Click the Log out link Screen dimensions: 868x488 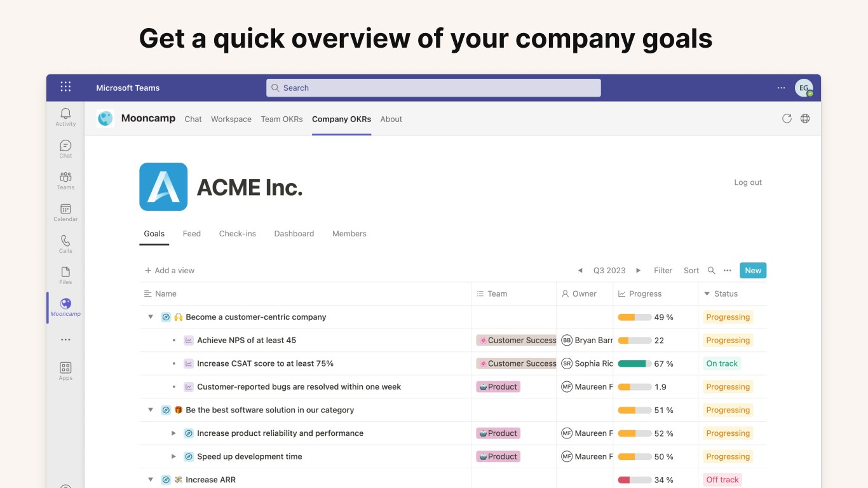[748, 182]
